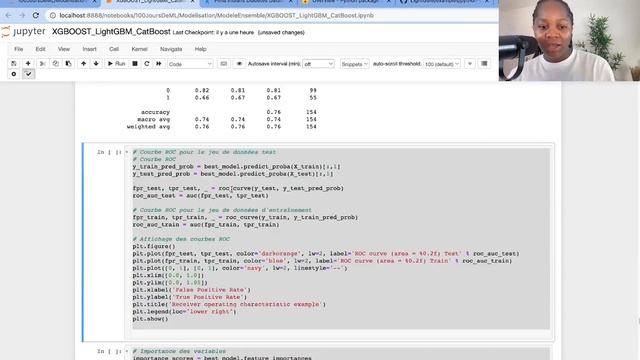Go forward with the browser forward arrow

click(22, 16)
